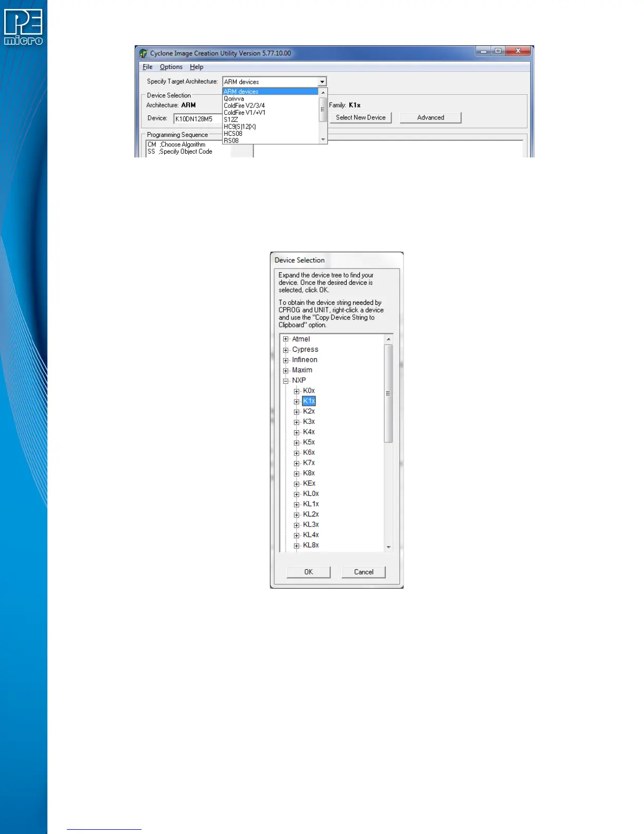Viewport: 644px width, 834px height.
Task: Click the PE micro logo
Action: 23,27
